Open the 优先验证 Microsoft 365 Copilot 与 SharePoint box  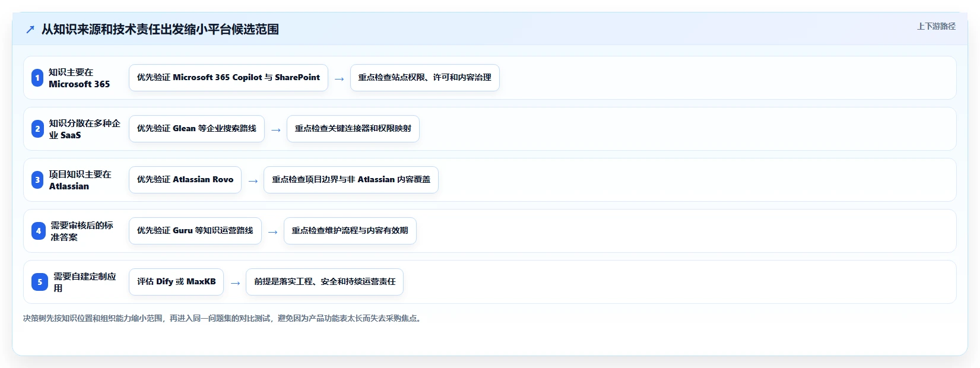click(x=229, y=78)
